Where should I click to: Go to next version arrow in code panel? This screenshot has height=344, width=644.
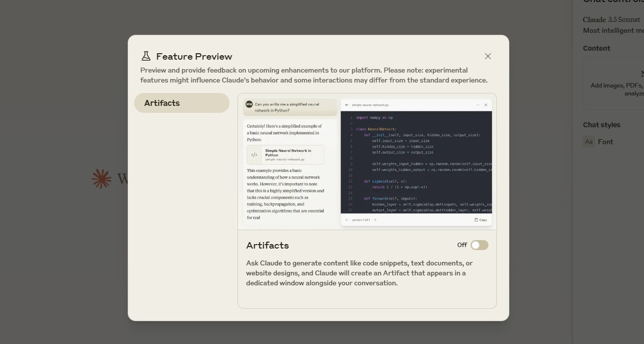click(x=375, y=220)
